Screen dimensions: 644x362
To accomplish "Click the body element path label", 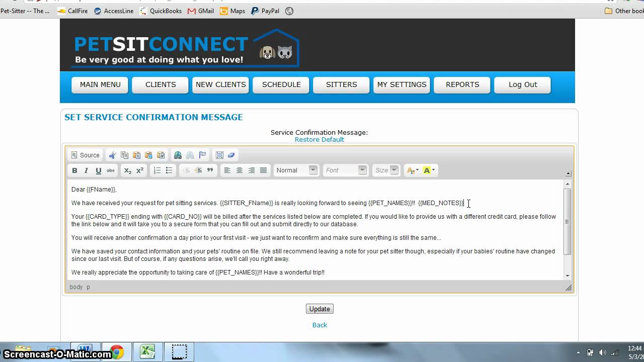I will pyautogui.click(x=76, y=287).
